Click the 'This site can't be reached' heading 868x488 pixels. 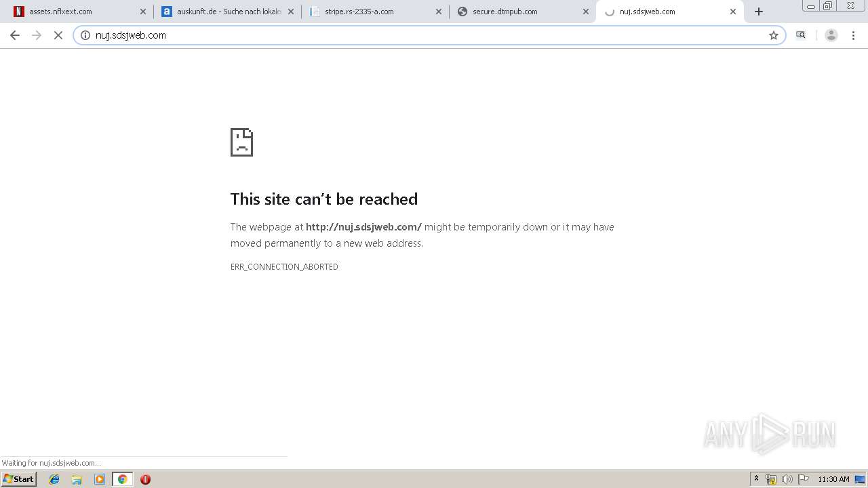pos(324,199)
